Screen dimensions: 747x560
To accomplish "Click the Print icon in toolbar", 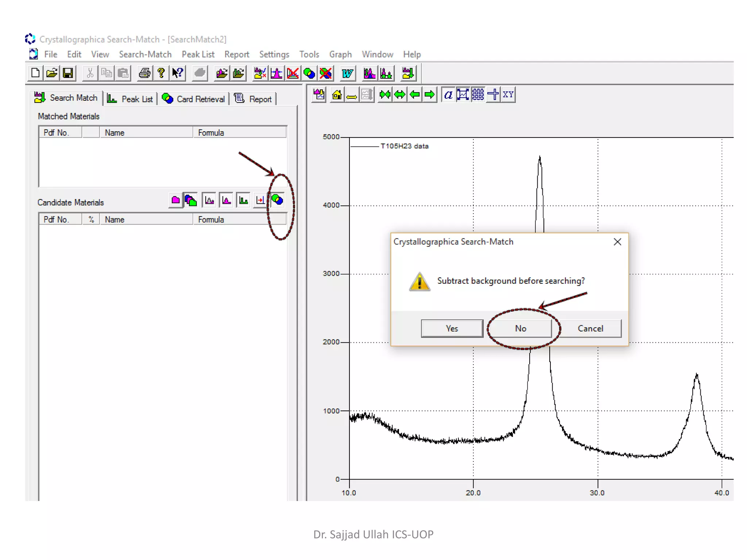I will point(144,73).
